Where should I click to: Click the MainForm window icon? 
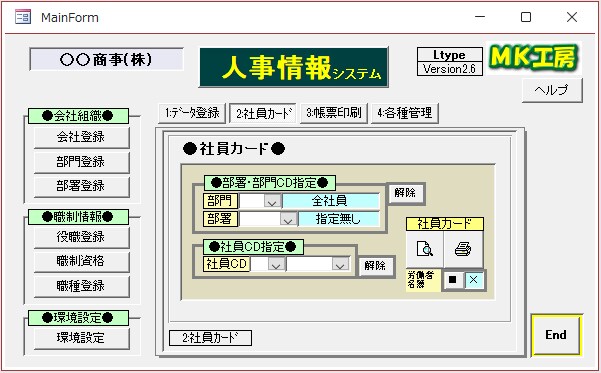(23, 17)
